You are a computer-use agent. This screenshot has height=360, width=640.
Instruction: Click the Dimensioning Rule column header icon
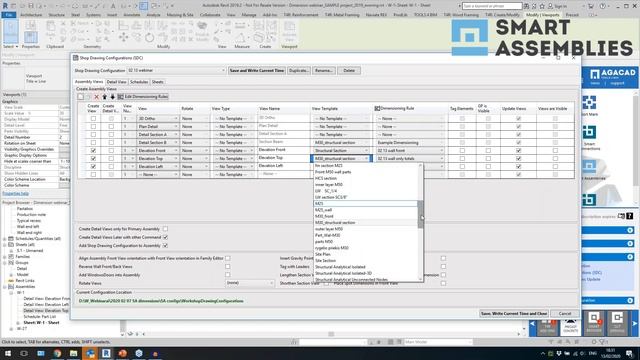click(377, 109)
